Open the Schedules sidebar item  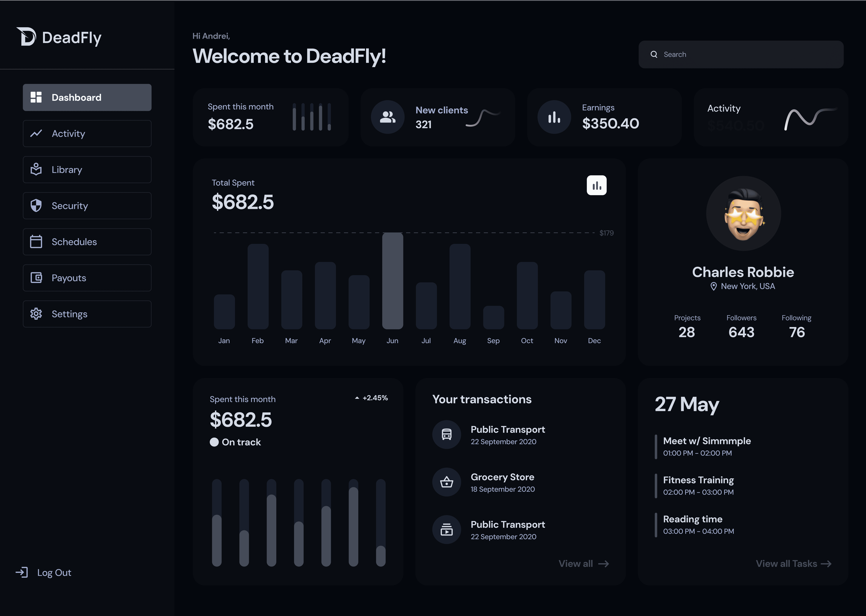[x=87, y=242]
